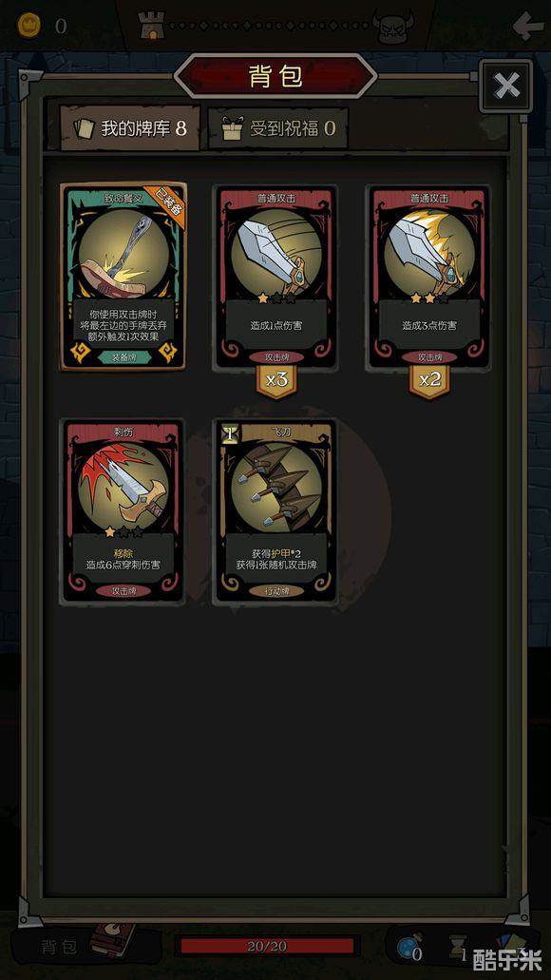Select the 刺伤 piercing attack card

tap(123, 512)
